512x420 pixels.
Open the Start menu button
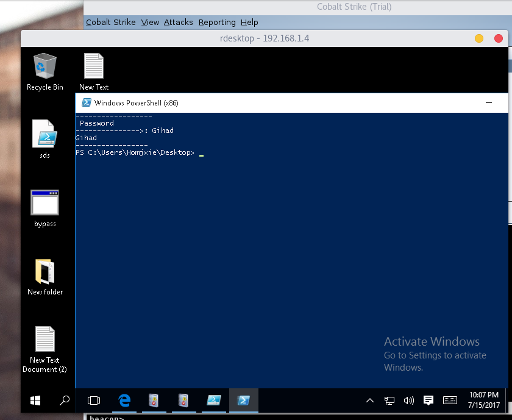pos(35,400)
